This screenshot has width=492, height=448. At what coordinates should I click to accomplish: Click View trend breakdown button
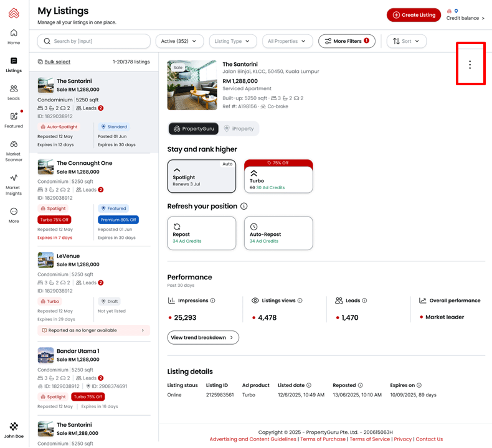pos(202,337)
